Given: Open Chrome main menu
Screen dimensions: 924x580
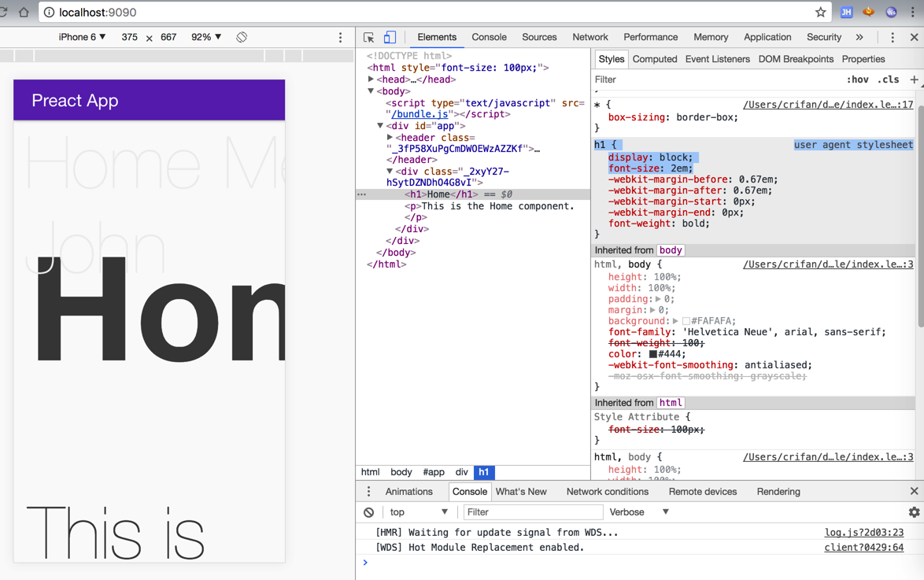Looking at the screenshot, I should click(x=914, y=12).
